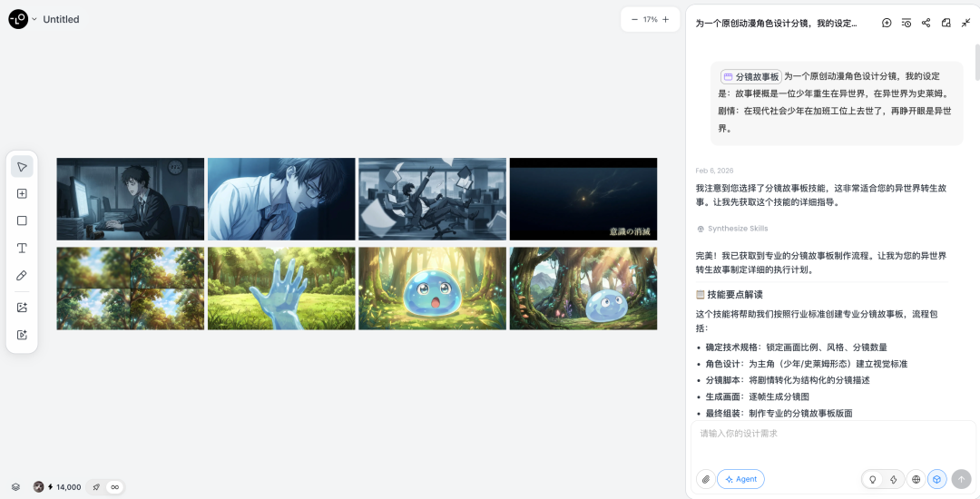
Task: Select the rectangle shape tool
Action: (22, 220)
